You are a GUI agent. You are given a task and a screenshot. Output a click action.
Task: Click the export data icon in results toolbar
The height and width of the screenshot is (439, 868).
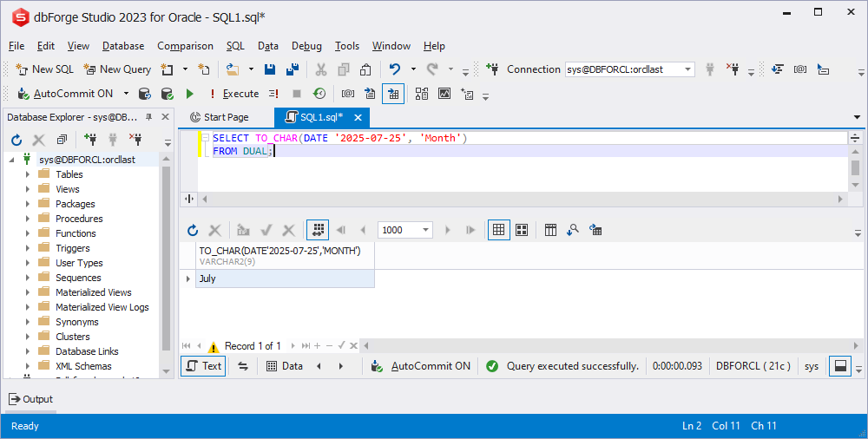point(595,230)
